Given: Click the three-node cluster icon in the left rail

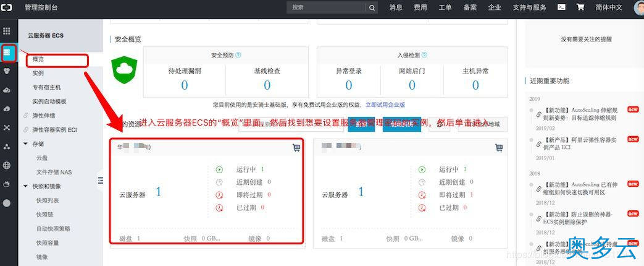Looking at the screenshot, I should pyautogui.click(x=7, y=147).
